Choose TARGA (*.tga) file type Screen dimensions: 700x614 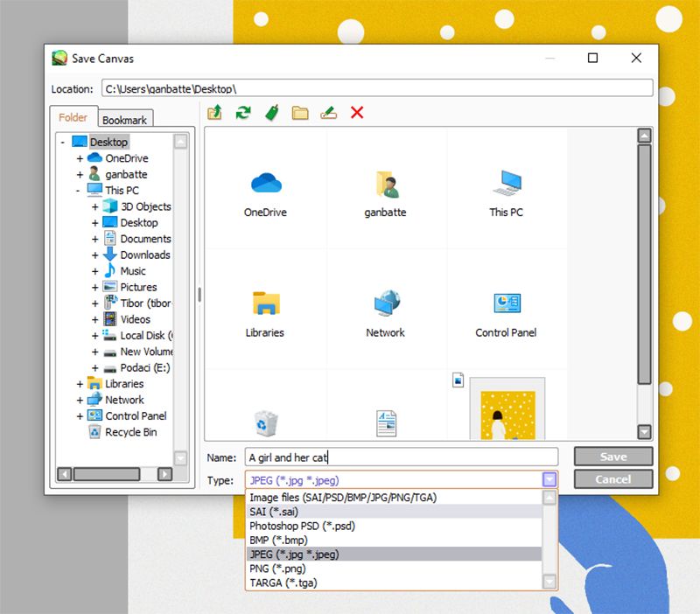(x=394, y=583)
